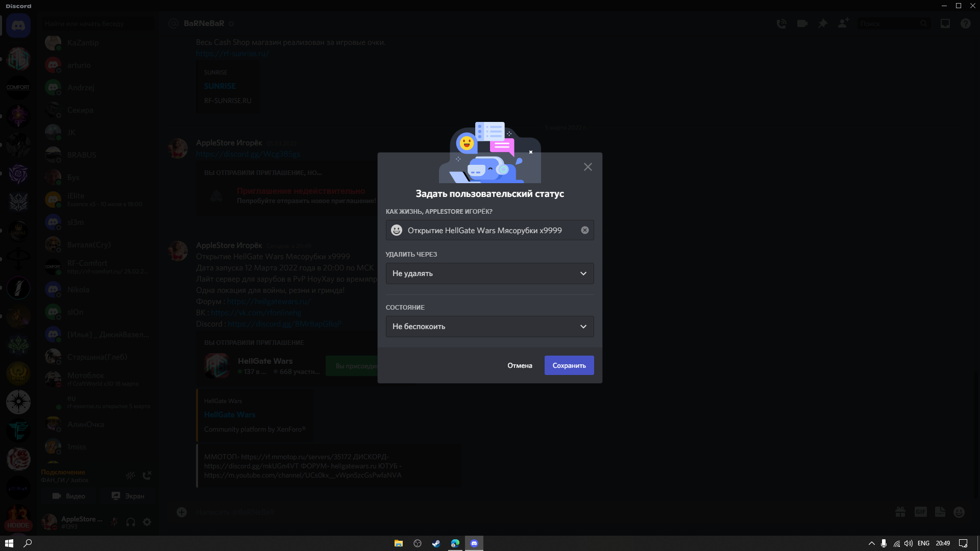This screenshot has height=551, width=980.
Task: Open Мотоблок direct message
Action: point(97,379)
